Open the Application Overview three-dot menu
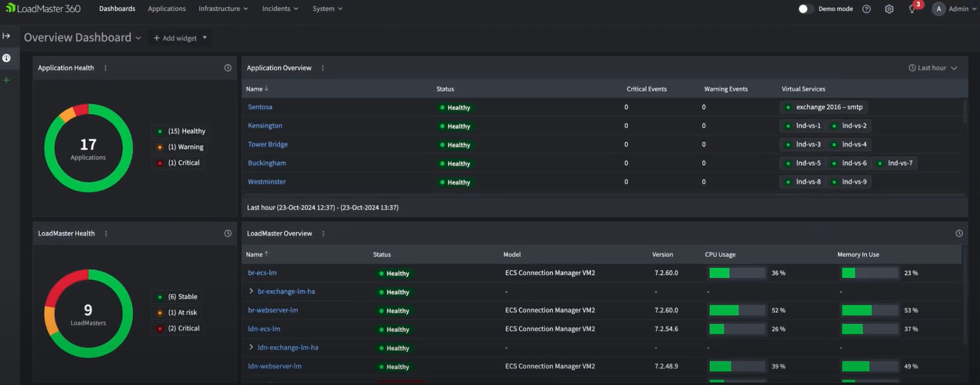 point(322,68)
